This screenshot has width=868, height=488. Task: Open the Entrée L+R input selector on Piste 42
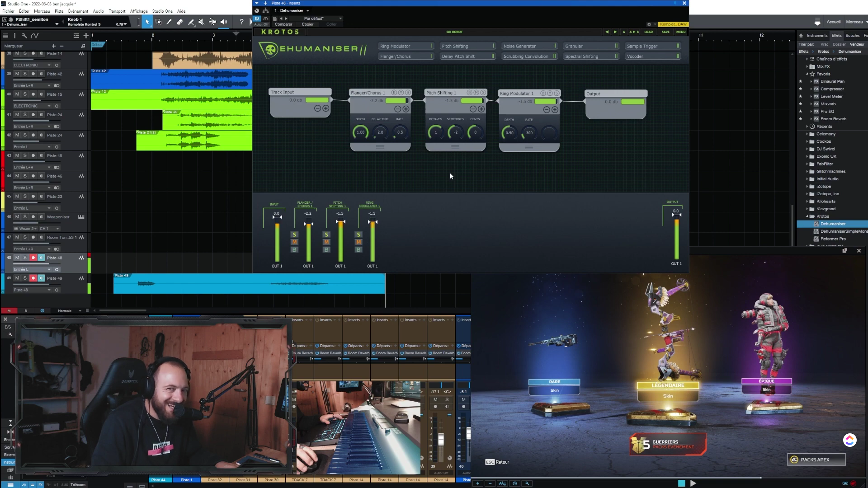(x=29, y=85)
